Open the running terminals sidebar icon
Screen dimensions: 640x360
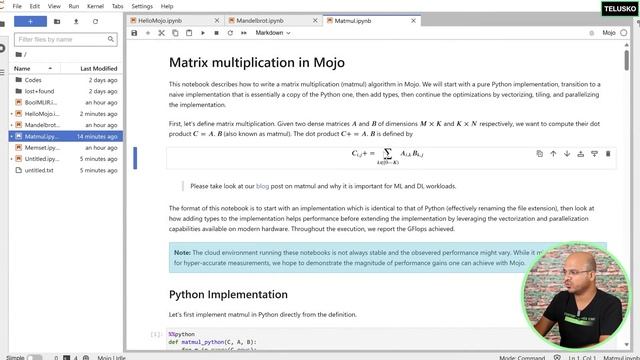(2, 48)
